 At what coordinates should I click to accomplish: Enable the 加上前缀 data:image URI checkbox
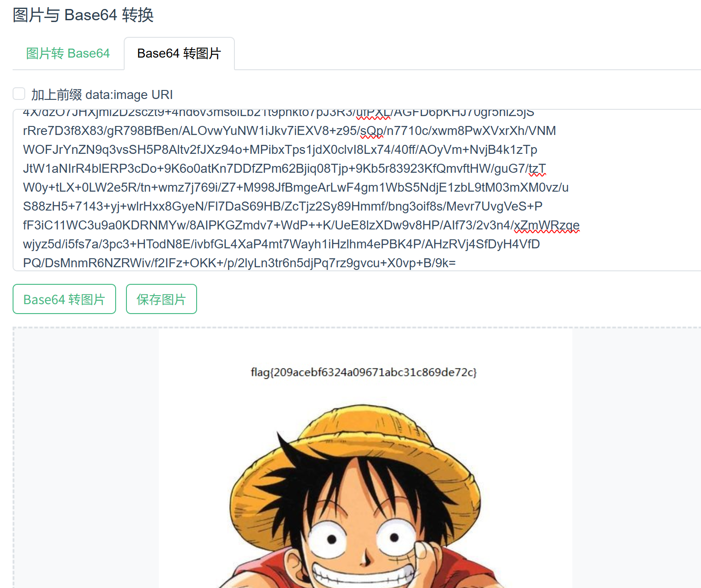click(19, 94)
